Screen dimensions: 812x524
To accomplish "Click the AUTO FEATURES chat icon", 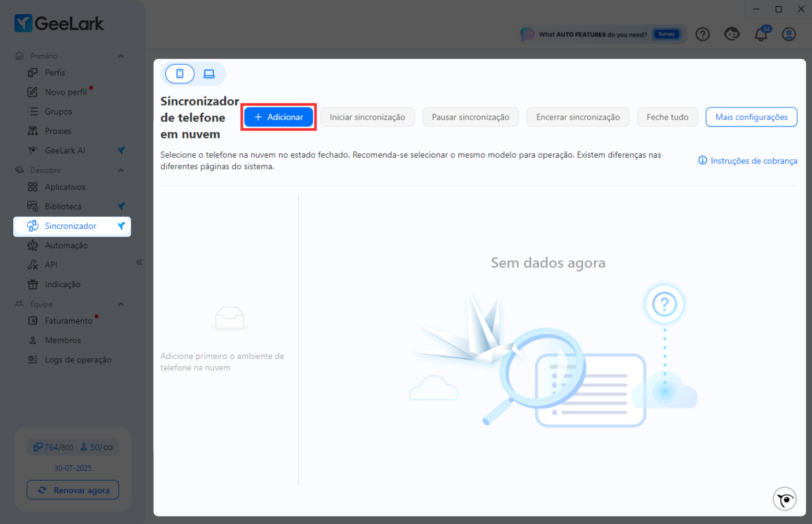I will (527, 34).
